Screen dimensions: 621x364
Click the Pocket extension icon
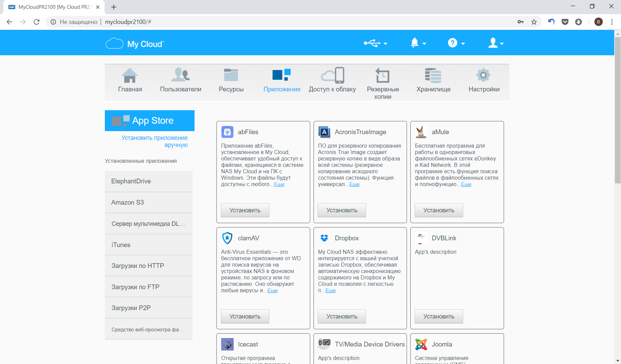[565, 22]
